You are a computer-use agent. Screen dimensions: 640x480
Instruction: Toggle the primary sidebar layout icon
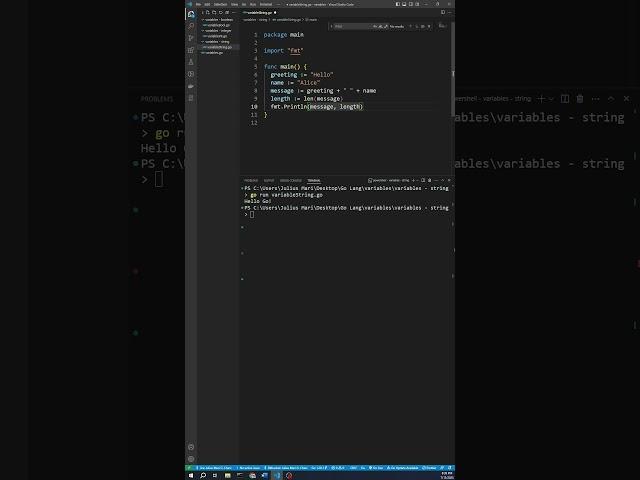398,4
